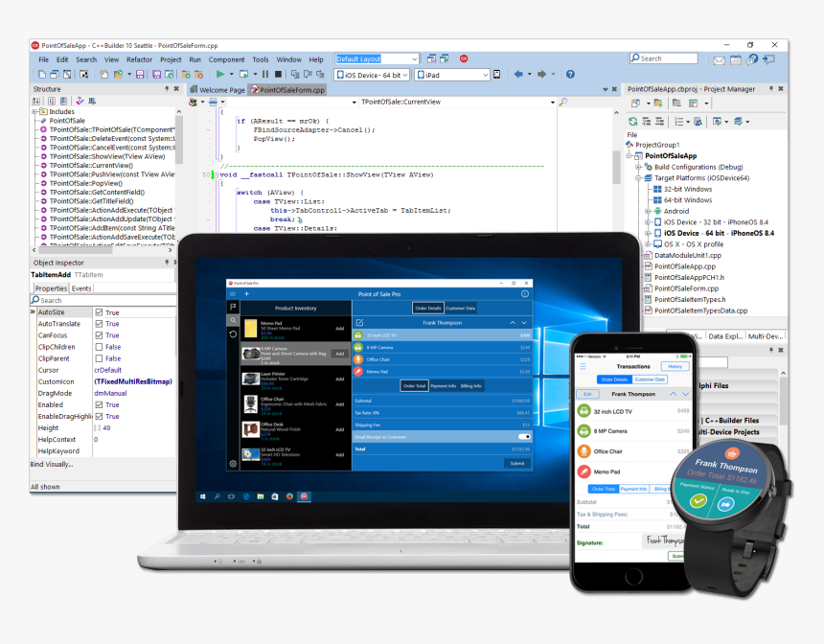Select DataModuleUnit1.cpp in Project Manager

tap(688, 255)
